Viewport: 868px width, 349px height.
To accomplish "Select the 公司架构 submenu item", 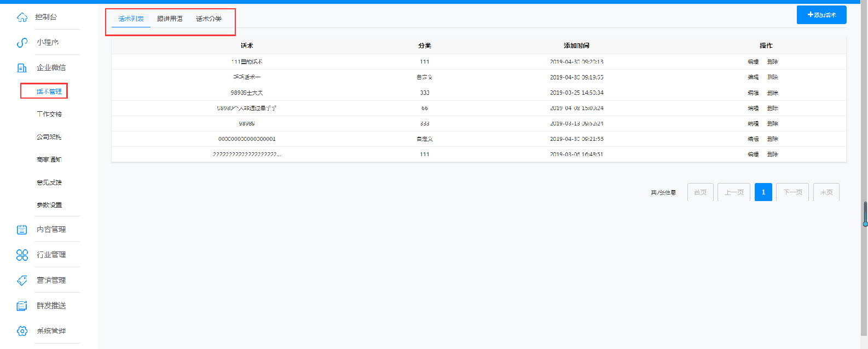I will click(x=49, y=137).
